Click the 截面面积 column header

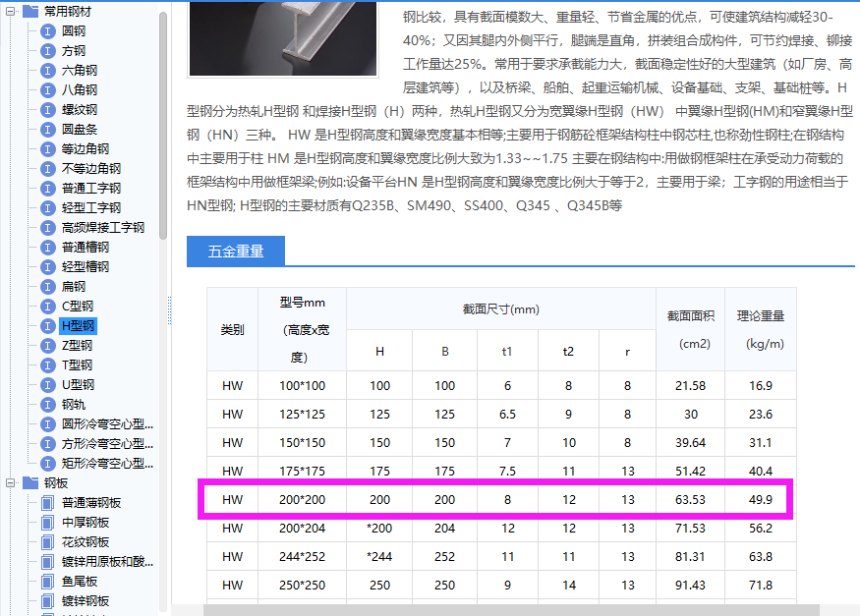[x=691, y=329]
